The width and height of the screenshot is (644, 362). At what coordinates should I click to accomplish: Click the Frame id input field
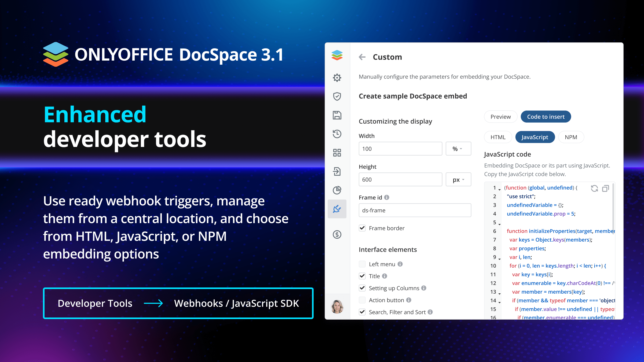click(x=415, y=210)
